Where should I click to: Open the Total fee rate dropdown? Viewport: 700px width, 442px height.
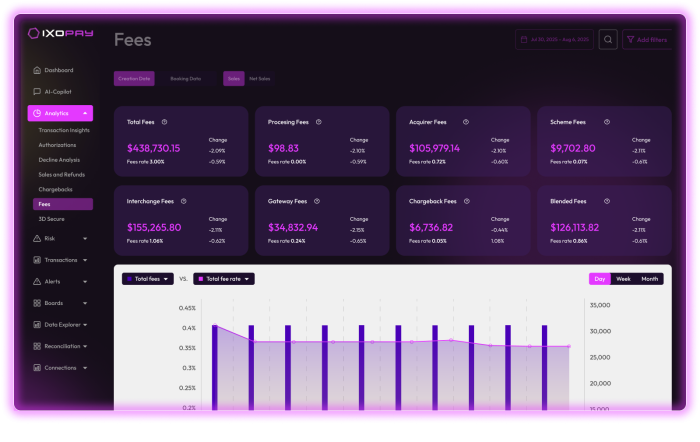tap(223, 279)
